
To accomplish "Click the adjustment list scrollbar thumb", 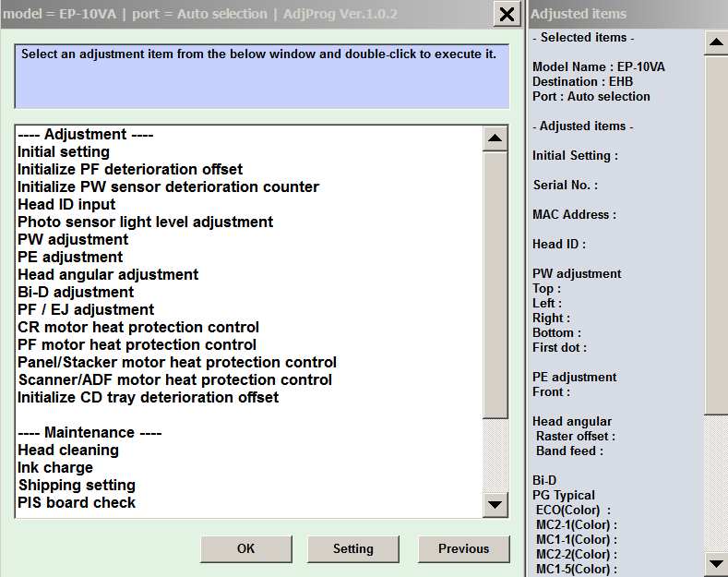I will 495,284.
